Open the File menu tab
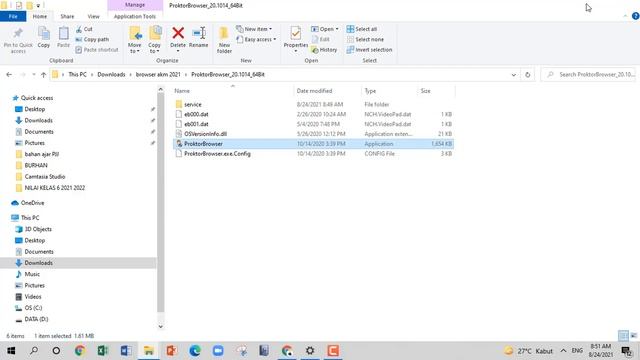Viewport: 640px width, 360px height. [13, 16]
